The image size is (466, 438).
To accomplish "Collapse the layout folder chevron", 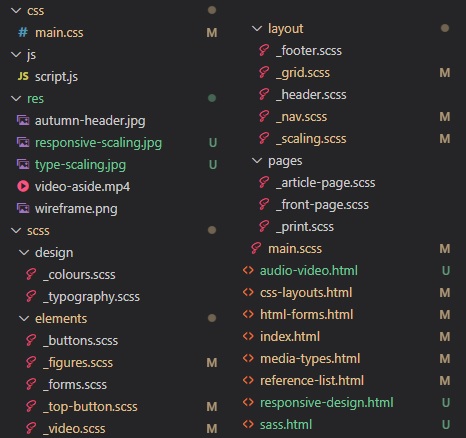I will pyautogui.click(x=257, y=29).
